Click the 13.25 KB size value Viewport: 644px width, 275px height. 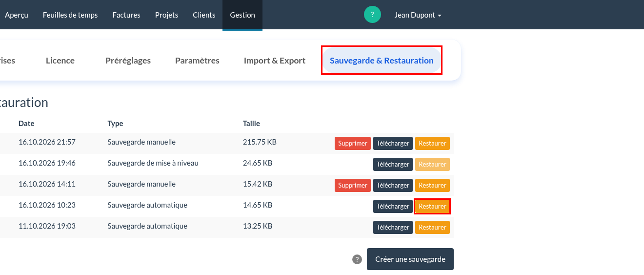click(x=258, y=226)
